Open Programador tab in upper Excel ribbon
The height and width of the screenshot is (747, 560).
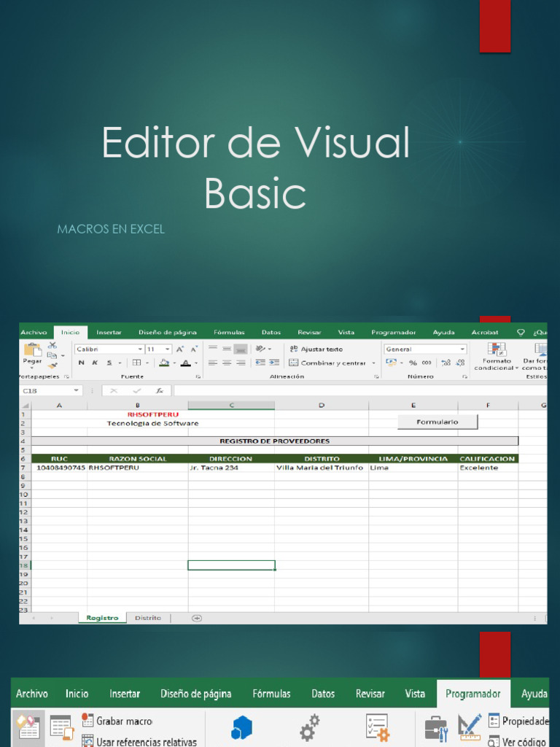point(393,333)
